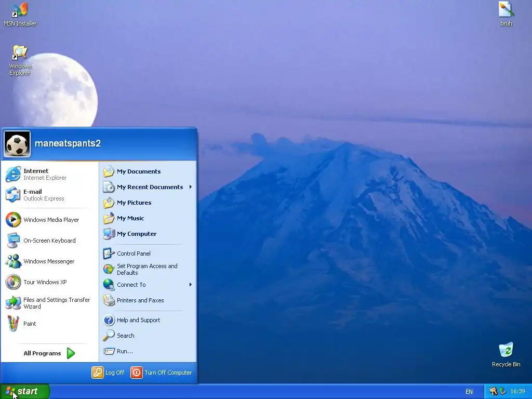
Task: Select the Control Panel menu label
Action: (x=134, y=254)
